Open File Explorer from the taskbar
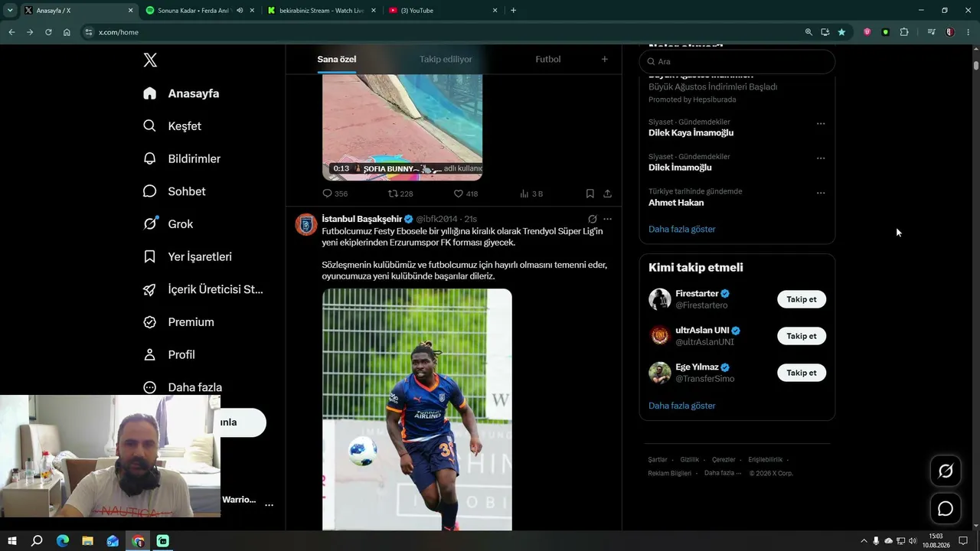This screenshot has width=980, height=551. (87, 541)
